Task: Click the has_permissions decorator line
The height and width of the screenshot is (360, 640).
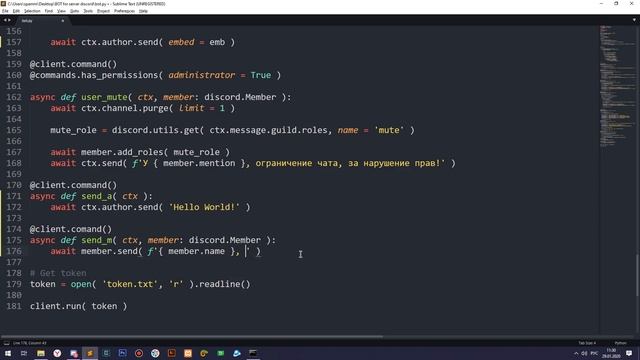Action: [x=155, y=75]
